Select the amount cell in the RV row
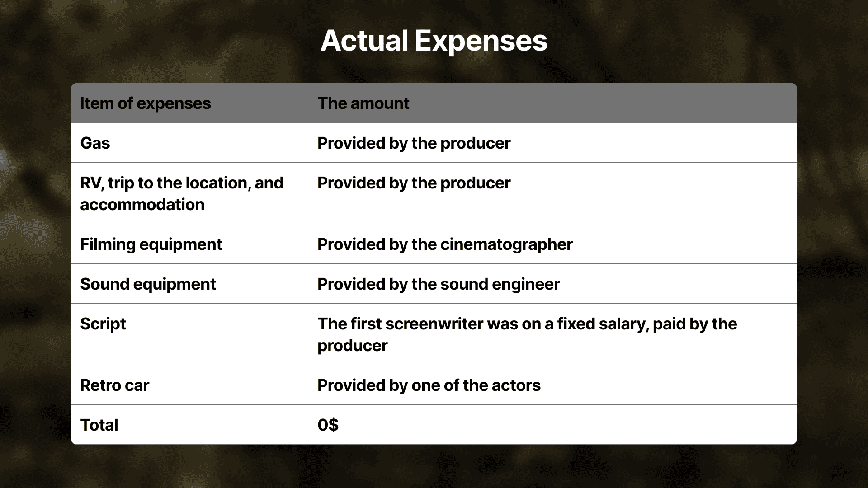Screen dimensions: 868x488 [414, 183]
